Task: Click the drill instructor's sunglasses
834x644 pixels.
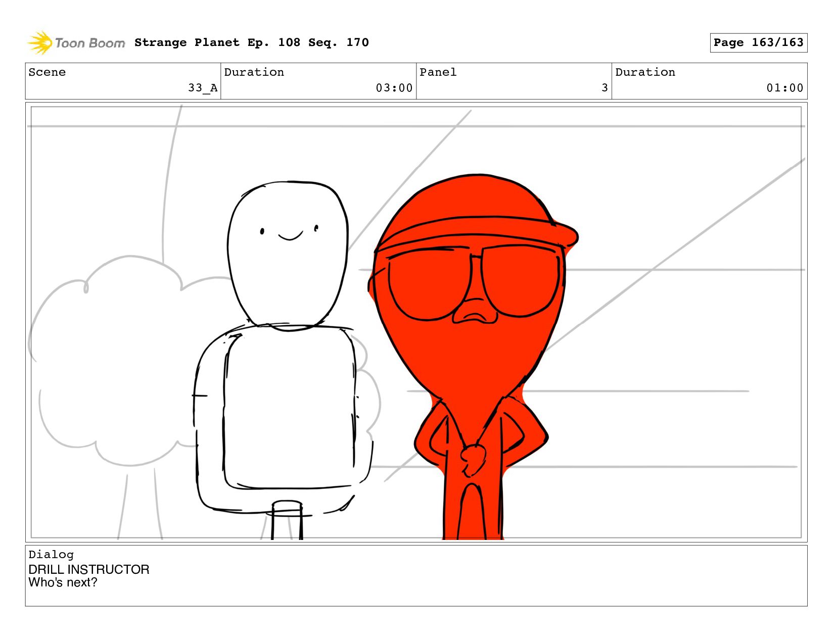Action: click(474, 282)
